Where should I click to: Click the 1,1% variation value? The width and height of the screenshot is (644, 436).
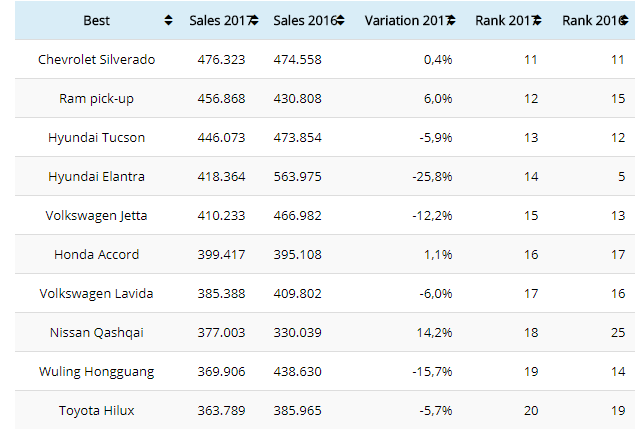click(x=438, y=255)
